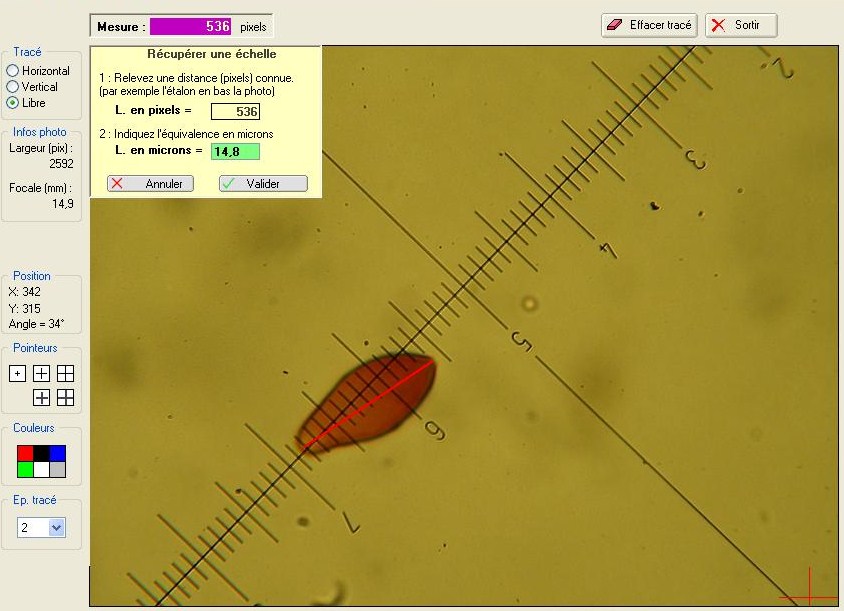Set trace color to green
The image size is (844, 611).
point(25,469)
